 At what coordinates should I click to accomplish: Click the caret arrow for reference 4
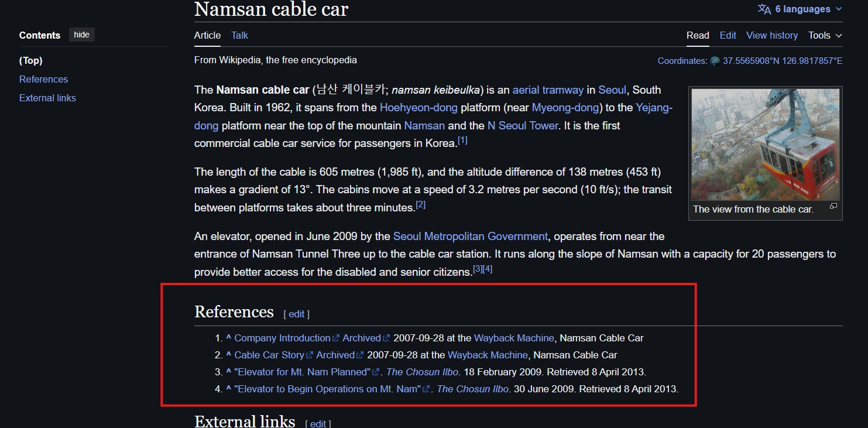[229, 389]
